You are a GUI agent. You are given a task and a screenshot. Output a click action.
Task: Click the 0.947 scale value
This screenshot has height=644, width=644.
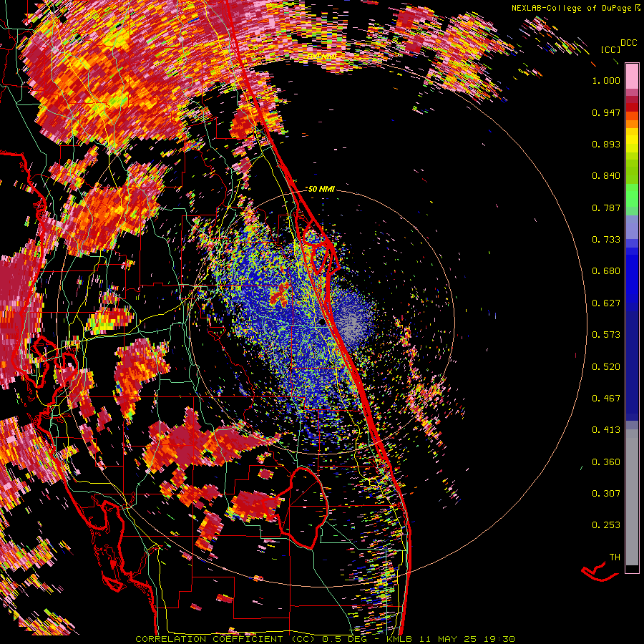tap(606, 112)
